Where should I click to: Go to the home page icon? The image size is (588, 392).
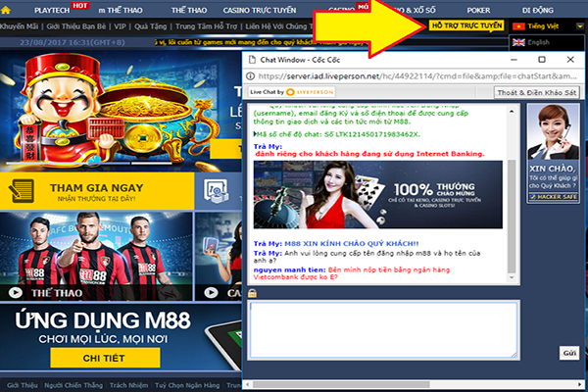tap(5, 10)
